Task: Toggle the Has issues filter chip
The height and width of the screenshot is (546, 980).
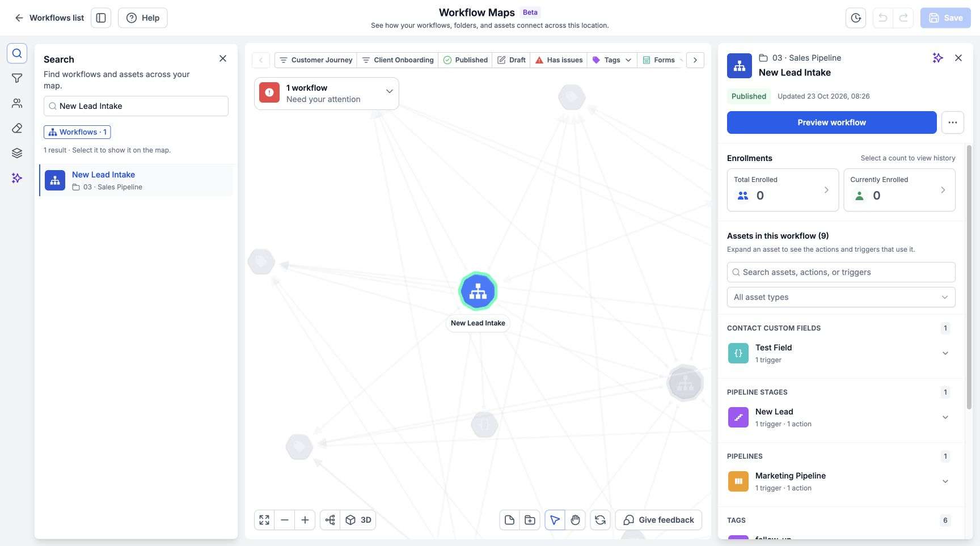Action: pos(559,60)
